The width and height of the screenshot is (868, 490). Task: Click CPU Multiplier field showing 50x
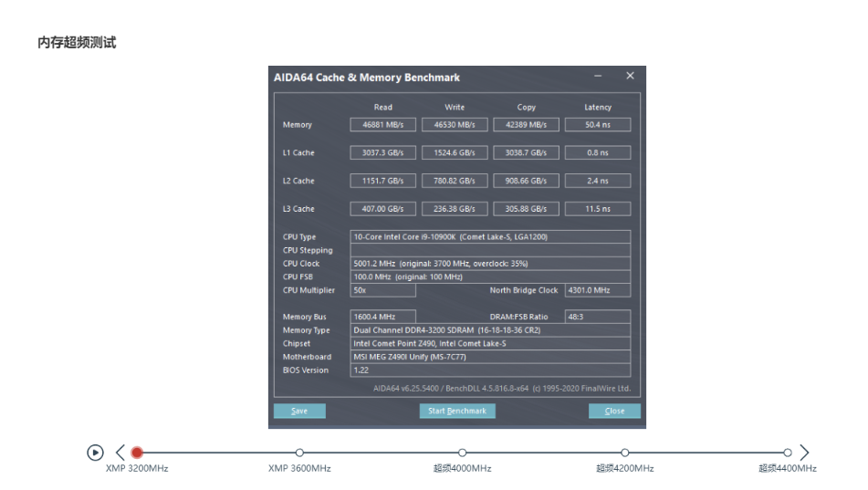383,290
